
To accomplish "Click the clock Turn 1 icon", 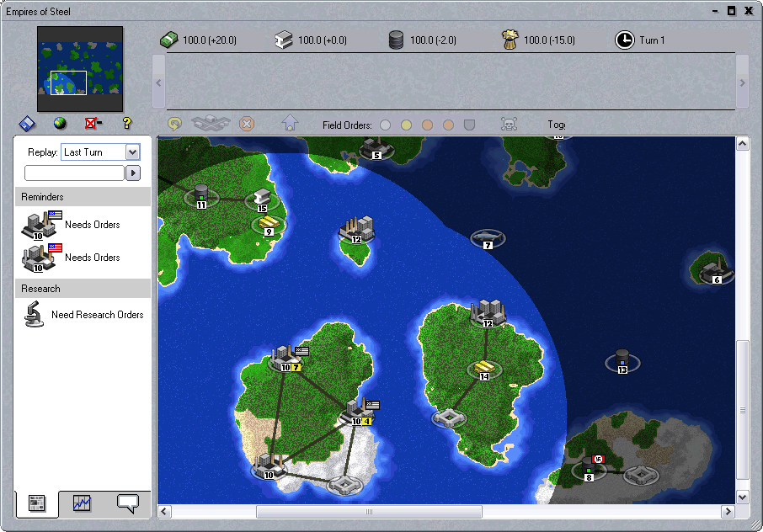I will (624, 40).
